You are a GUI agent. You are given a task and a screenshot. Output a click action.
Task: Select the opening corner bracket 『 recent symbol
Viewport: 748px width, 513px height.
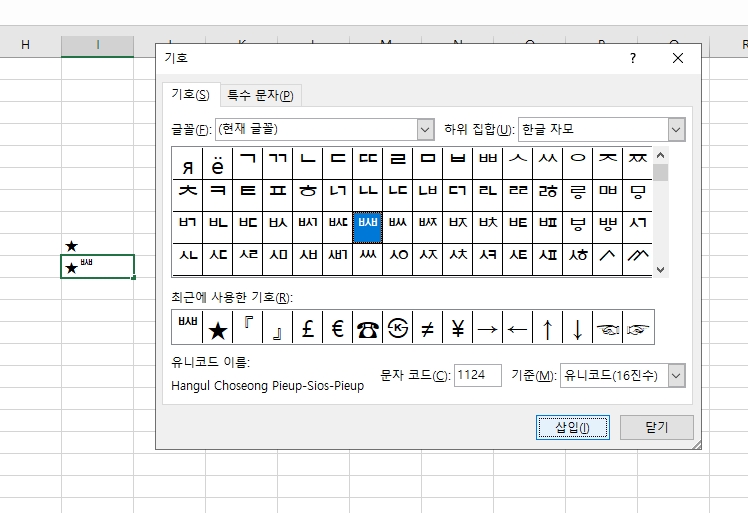[x=248, y=327]
